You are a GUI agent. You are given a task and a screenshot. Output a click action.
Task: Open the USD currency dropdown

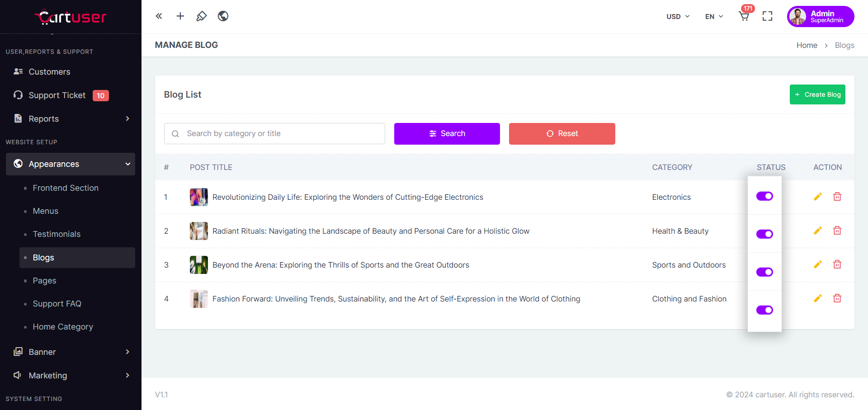pyautogui.click(x=678, y=17)
